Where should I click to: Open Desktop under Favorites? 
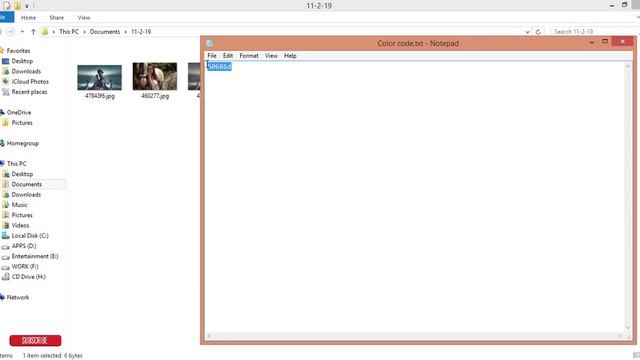coord(22,61)
